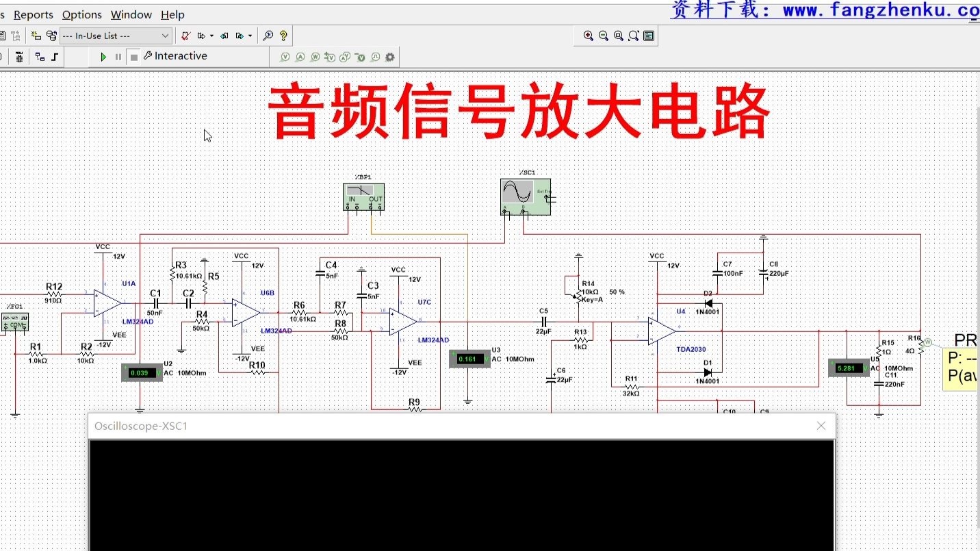The height and width of the screenshot is (551, 980).
Task: Open the Reports menu
Action: tap(32, 14)
